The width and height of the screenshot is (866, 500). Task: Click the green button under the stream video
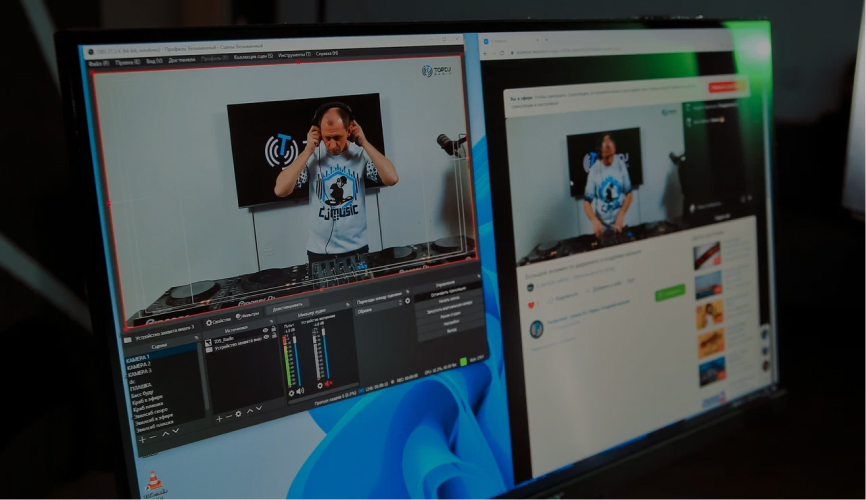(669, 293)
